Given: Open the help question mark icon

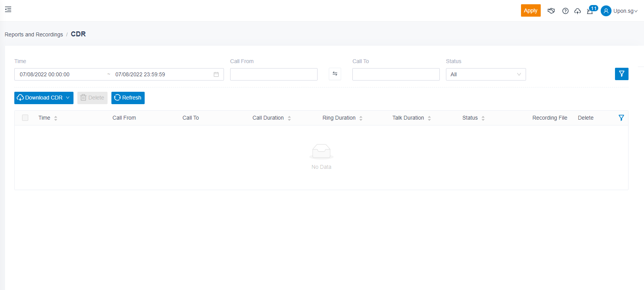Looking at the screenshot, I should pyautogui.click(x=565, y=11).
